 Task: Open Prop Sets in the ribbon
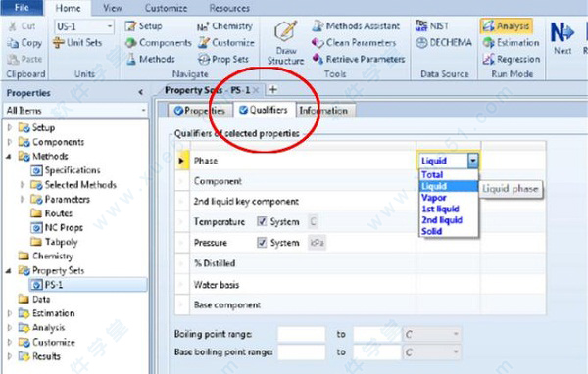[x=223, y=59]
